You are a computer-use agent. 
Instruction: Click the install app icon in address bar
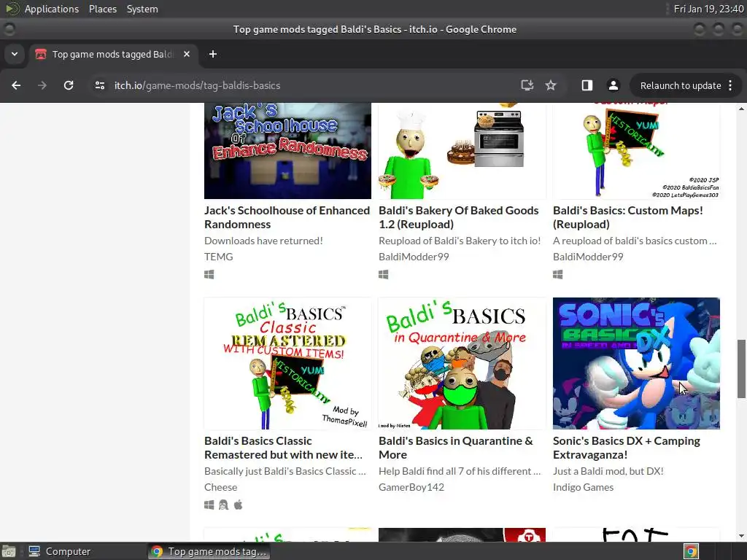[x=527, y=85]
